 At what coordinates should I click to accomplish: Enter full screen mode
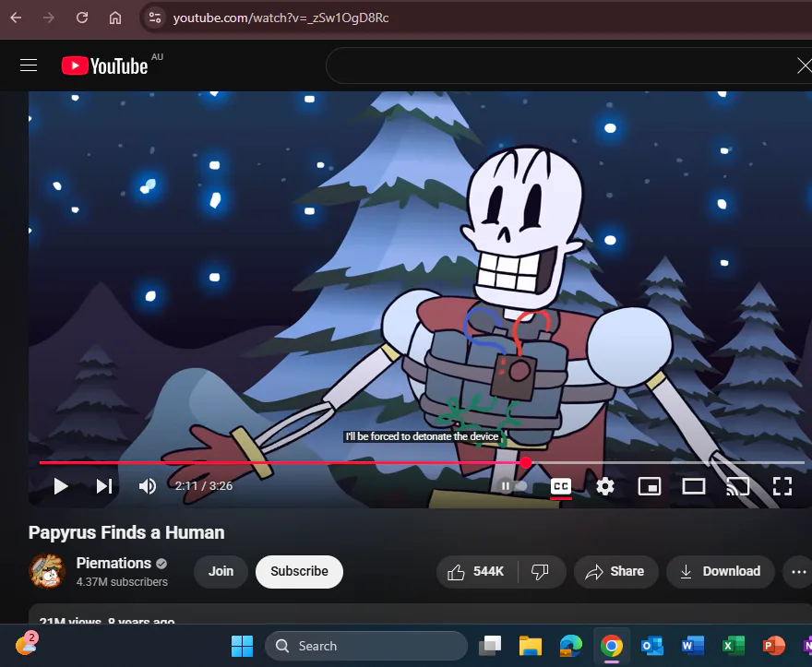pos(782,486)
